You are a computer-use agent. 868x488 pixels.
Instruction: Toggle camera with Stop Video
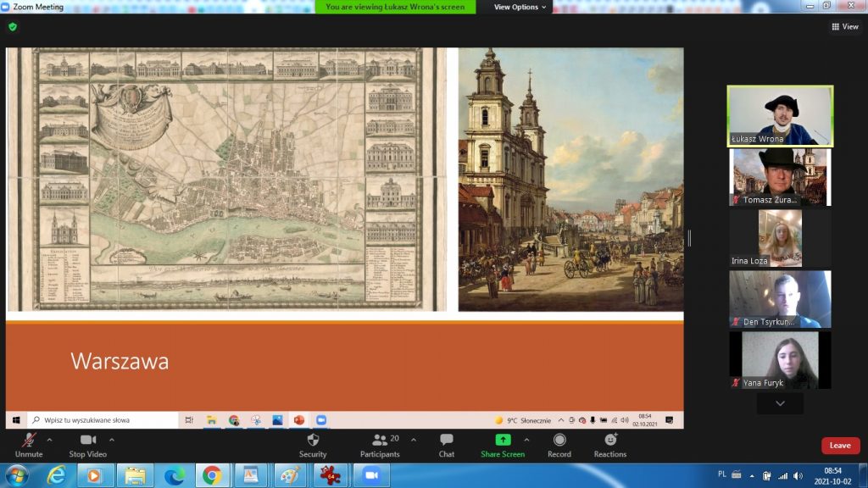(88, 445)
